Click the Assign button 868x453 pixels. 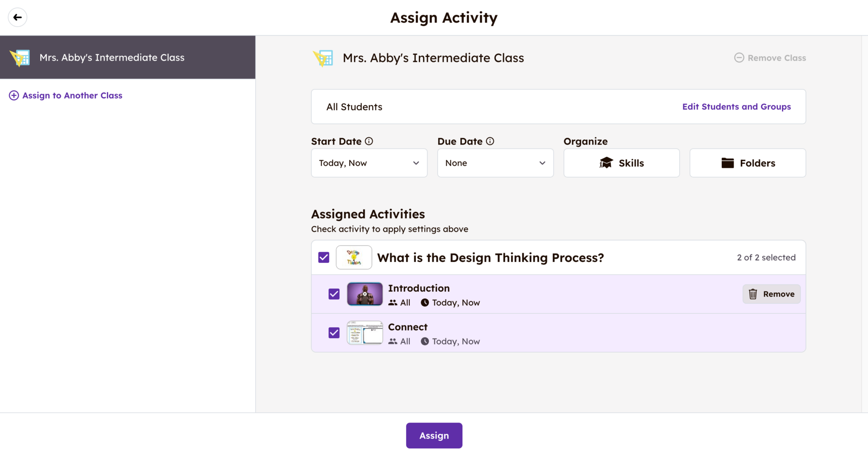click(434, 435)
